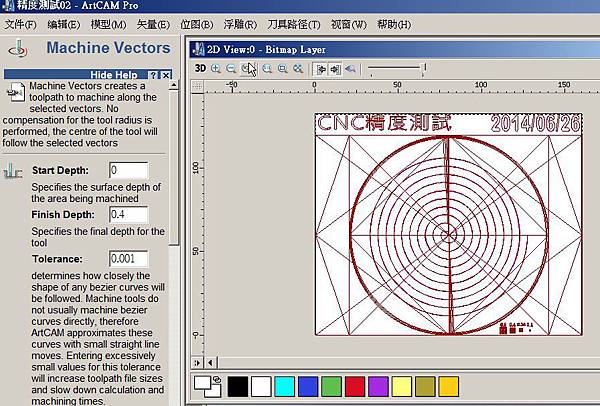This screenshot has height=406, width=600.
Task: Select the blue color swatch
Action: (308, 386)
